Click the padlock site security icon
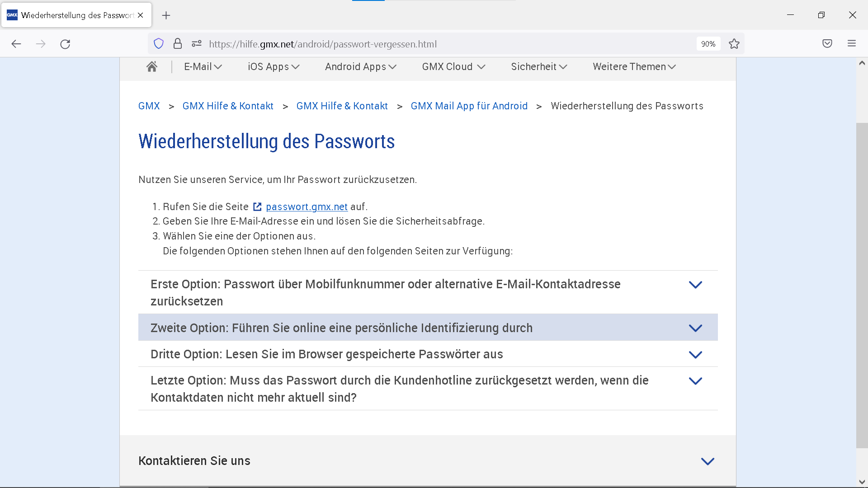This screenshot has width=868, height=488. 178,44
